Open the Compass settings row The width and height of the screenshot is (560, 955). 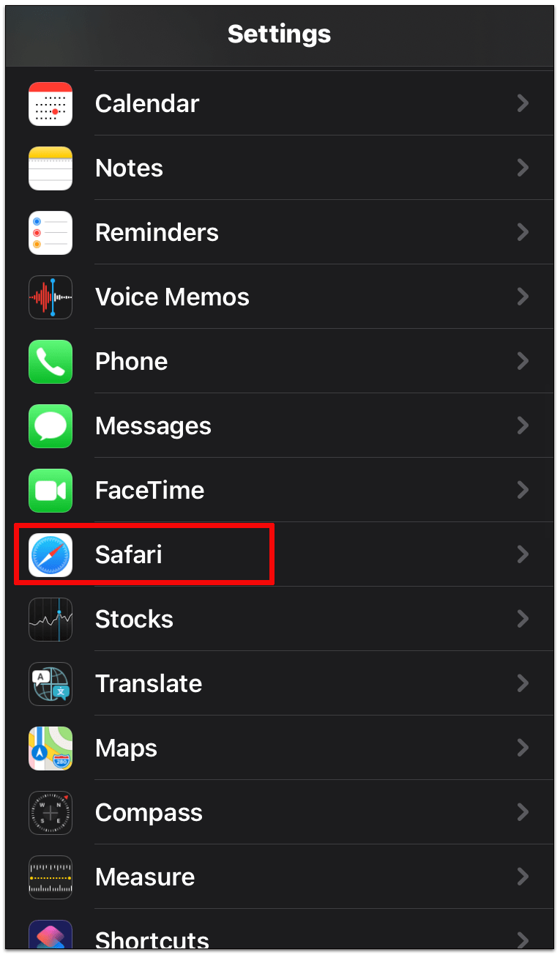(x=280, y=812)
